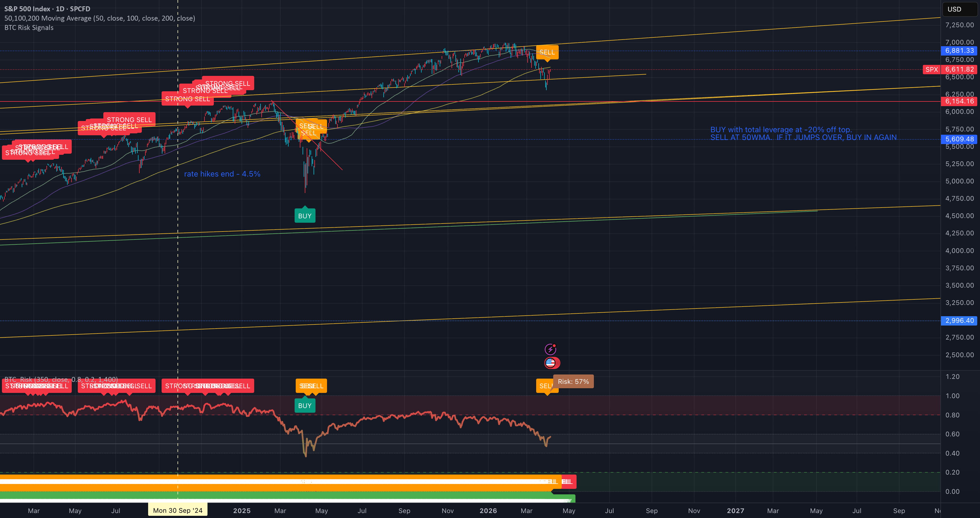This screenshot has height=518, width=980.
Task: Click the 'BUY with total leverage' text note
Action: click(804, 134)
